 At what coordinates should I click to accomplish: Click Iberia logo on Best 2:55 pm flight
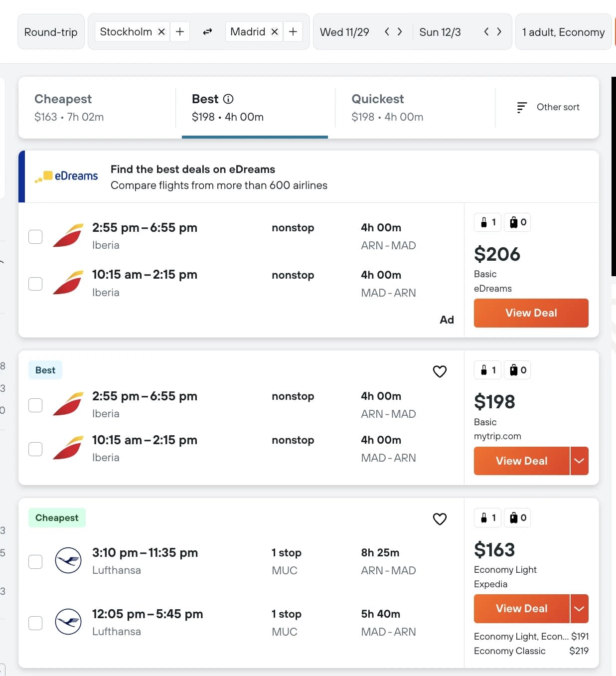tap(68, 404)
